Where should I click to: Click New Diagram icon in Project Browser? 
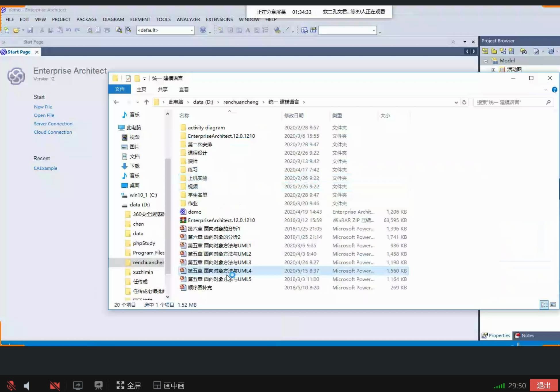pos(503,51)
